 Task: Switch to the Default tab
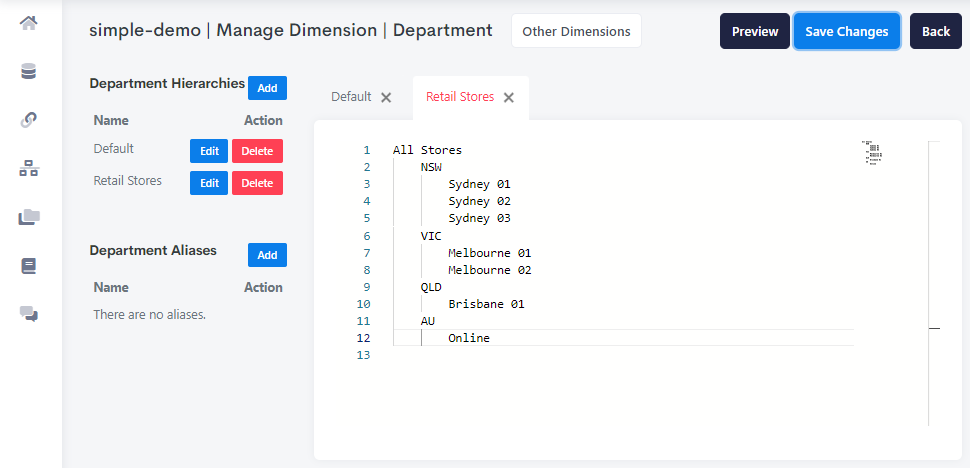pos(351,96)
